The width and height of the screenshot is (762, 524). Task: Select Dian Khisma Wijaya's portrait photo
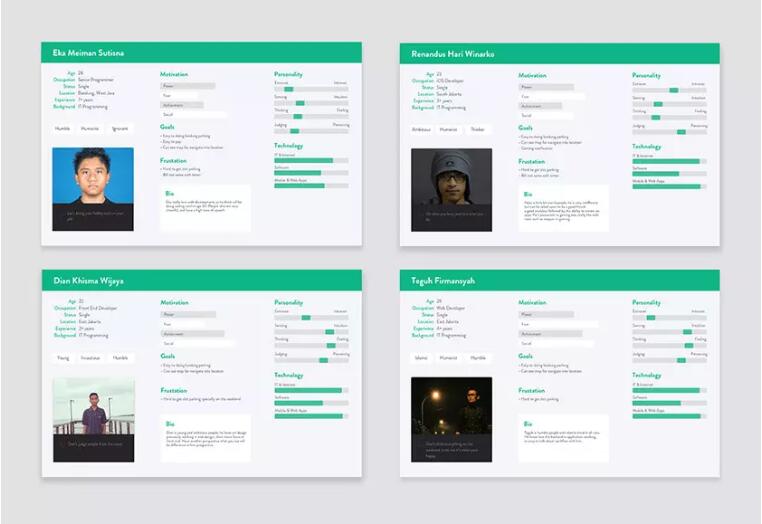coord(93,419)
